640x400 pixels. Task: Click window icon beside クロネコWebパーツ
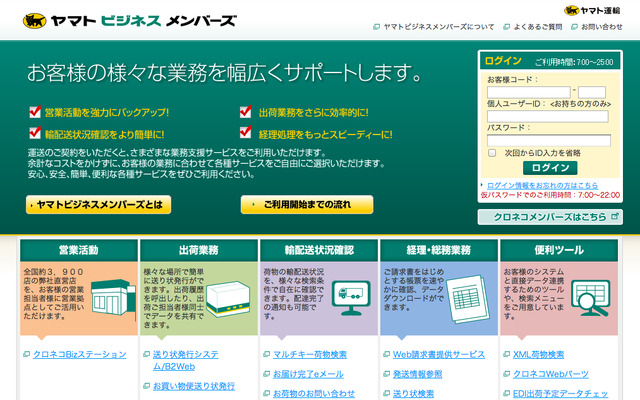point(507,374)
